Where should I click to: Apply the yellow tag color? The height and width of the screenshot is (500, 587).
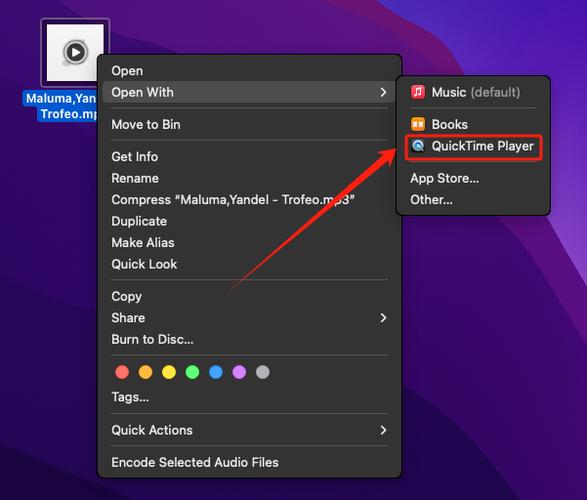tap(169, 372)
